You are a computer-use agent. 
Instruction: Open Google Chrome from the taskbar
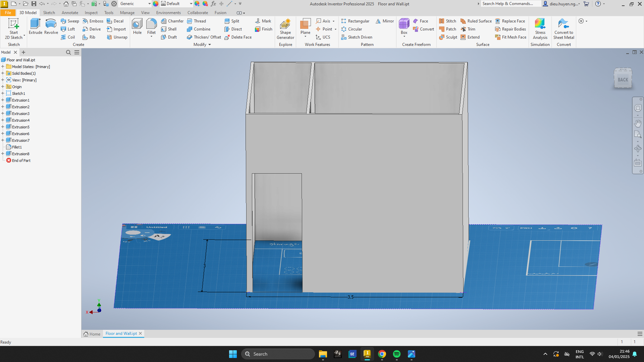coord(382,354)
